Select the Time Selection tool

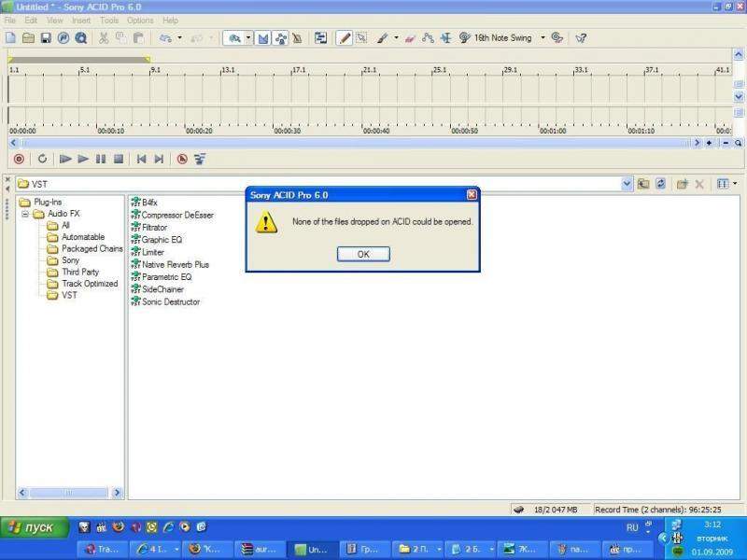point(446,38)
